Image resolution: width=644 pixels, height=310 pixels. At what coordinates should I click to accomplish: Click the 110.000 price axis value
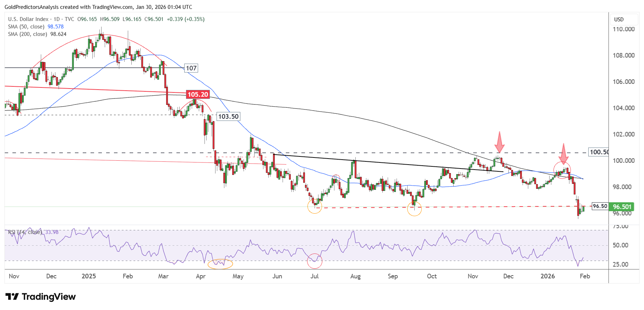click(x=624, y=29)
